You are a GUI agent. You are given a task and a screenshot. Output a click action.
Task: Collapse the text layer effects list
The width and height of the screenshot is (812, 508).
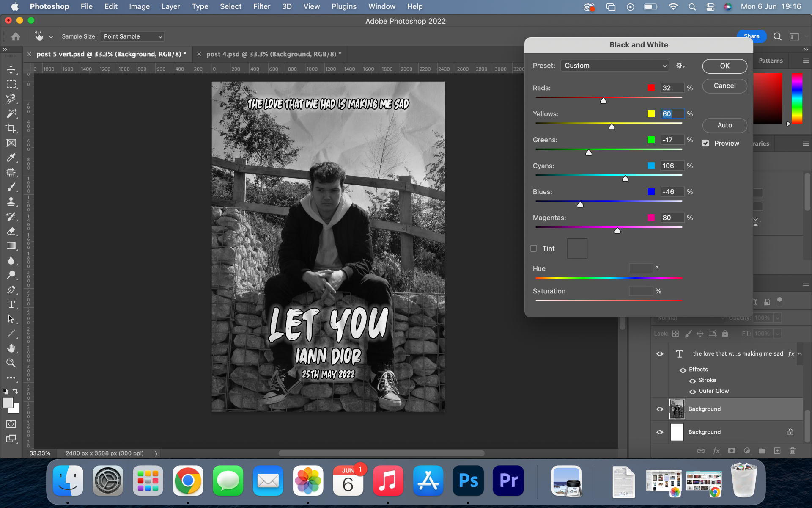coord(800,353)
